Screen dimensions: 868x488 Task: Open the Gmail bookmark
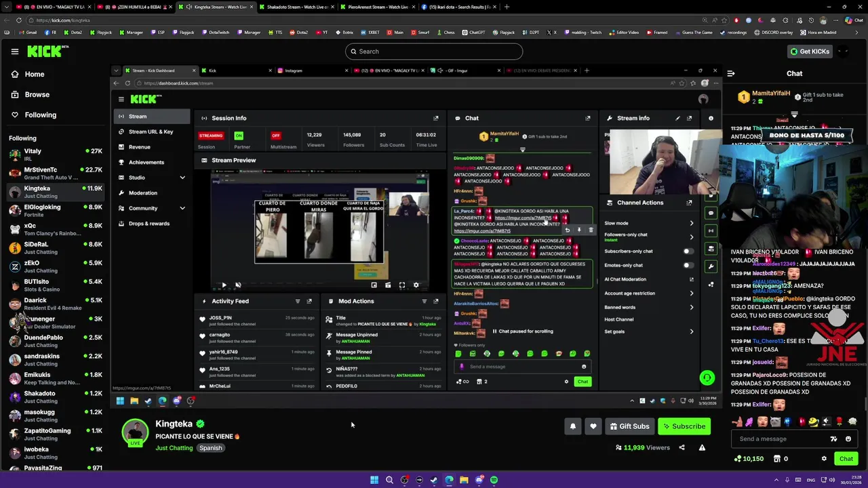click(28, 33)
